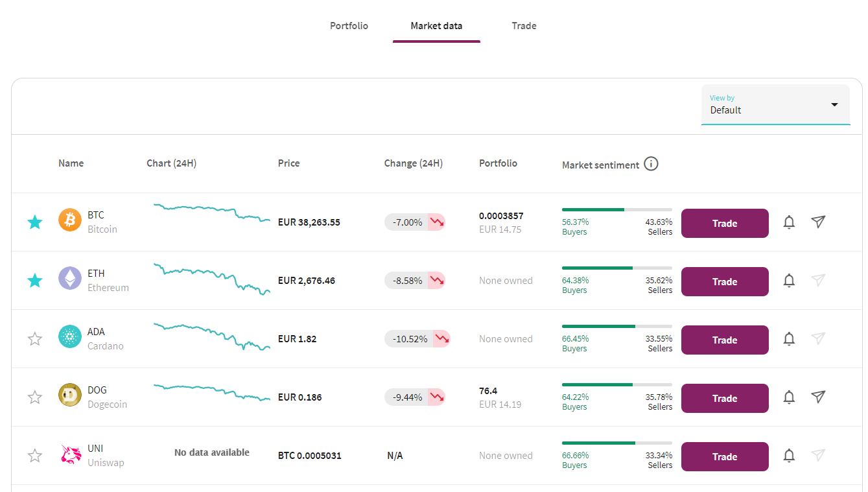Trade Ethereum via its Trade button
Image resolution: width=868 pixels, height=492 pixels.
tap(725, 281)
